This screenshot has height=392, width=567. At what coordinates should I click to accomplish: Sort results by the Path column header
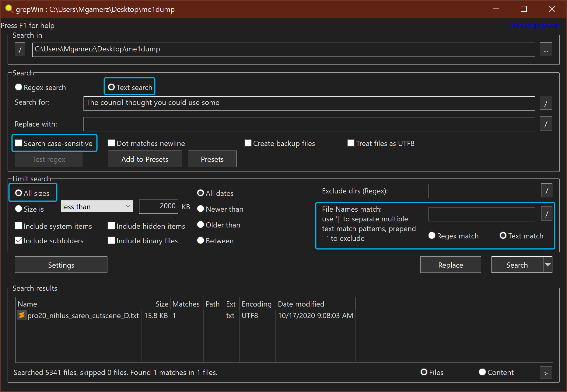[x=214, y=304]
